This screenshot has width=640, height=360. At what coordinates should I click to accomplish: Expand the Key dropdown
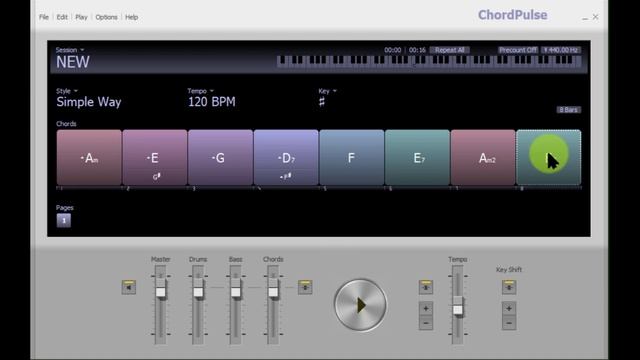[327, 91]
